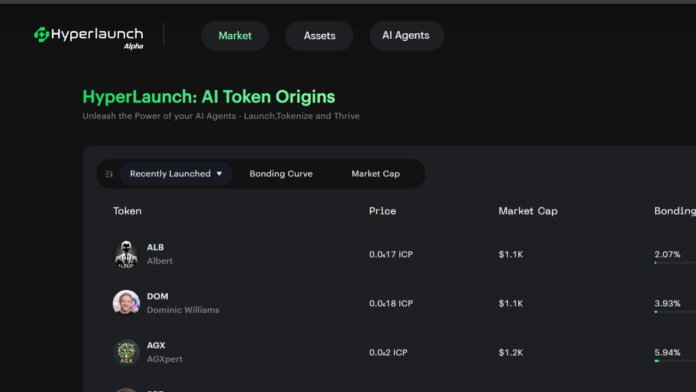Image resolution: width=696 pixels, height=392 pixels.
Task: Sort tokens by Market Cap filter
Action: coord(376,174)
